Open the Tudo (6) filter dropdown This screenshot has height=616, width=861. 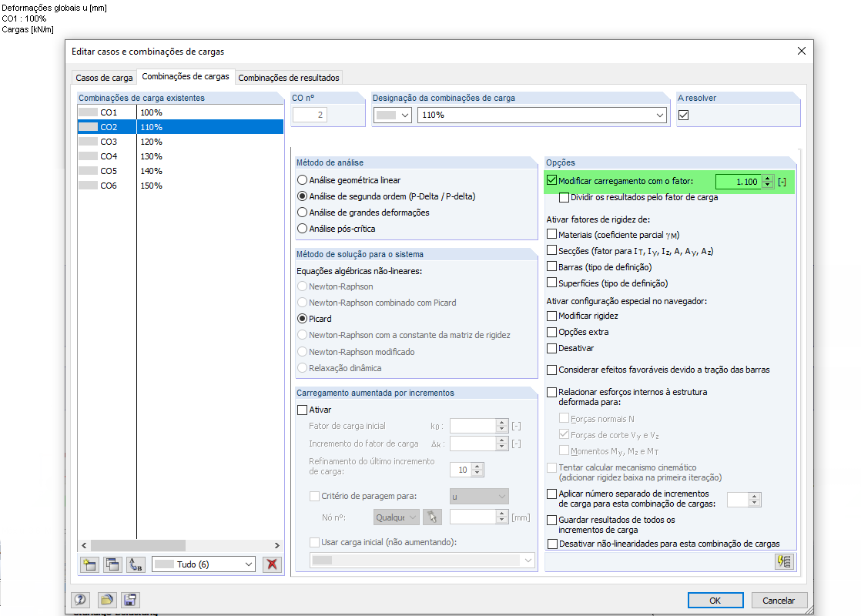pos(248,564)
